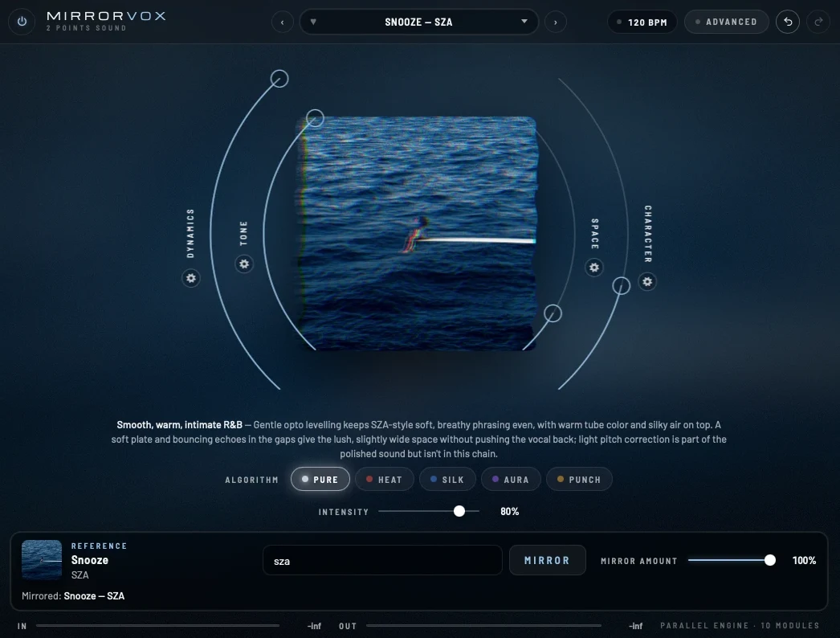Viewport: 840px width, 638px height.
Task: Click the 120 BPM tempo indicator
Action: pyautogui.click(x=642, y=22)
